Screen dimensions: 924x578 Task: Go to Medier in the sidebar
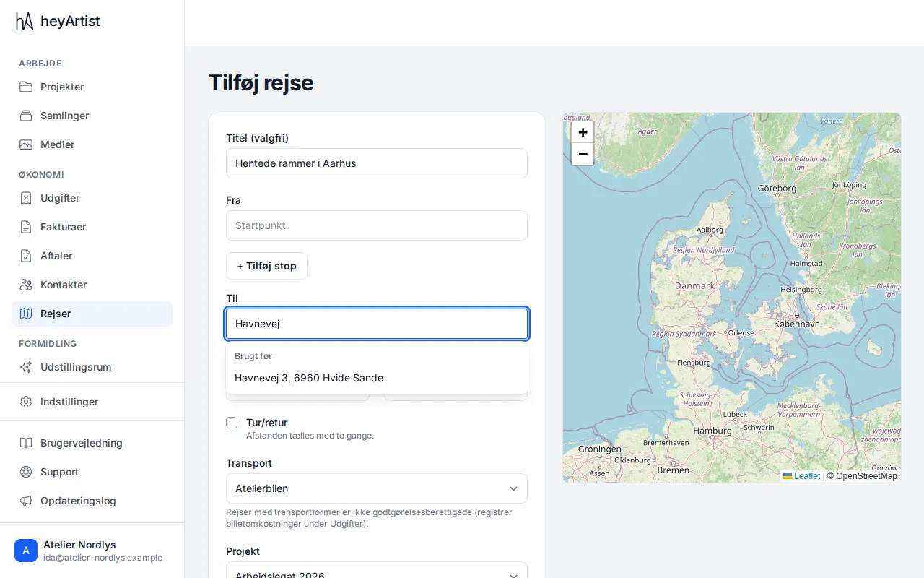(x=92, y=144)
